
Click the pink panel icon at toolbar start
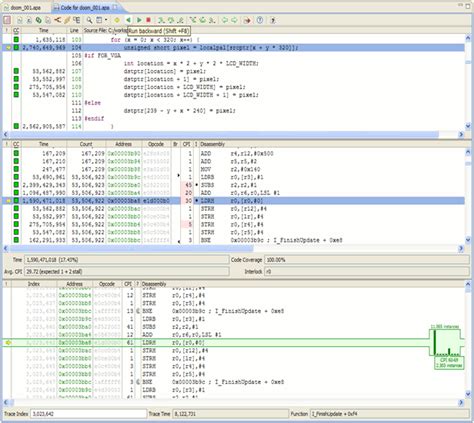click(x=7, y=20)
